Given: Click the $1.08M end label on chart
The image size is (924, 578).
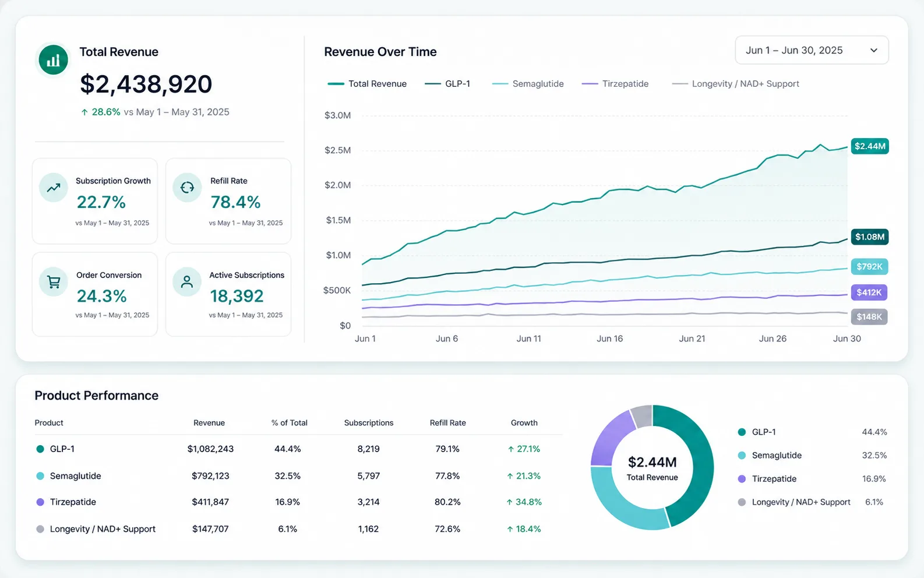Looking at the screenshot, I should click(x=870, y=237).
